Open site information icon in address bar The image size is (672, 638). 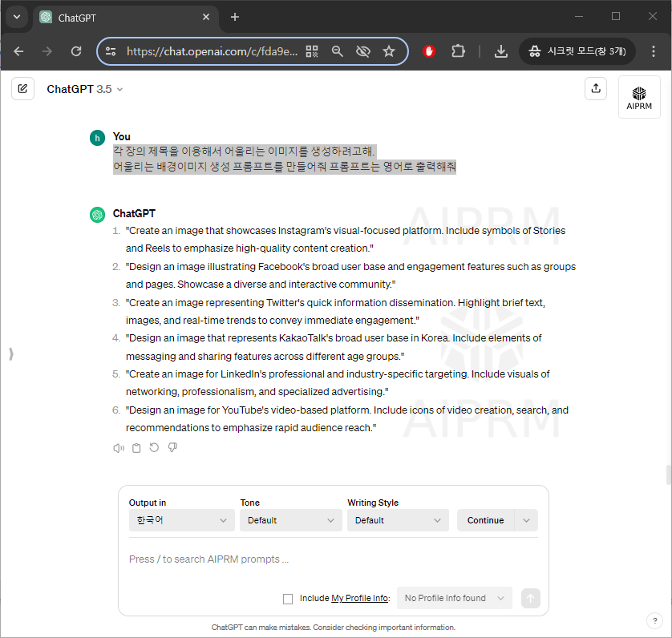pyautogui.click(x=111, y=51)
